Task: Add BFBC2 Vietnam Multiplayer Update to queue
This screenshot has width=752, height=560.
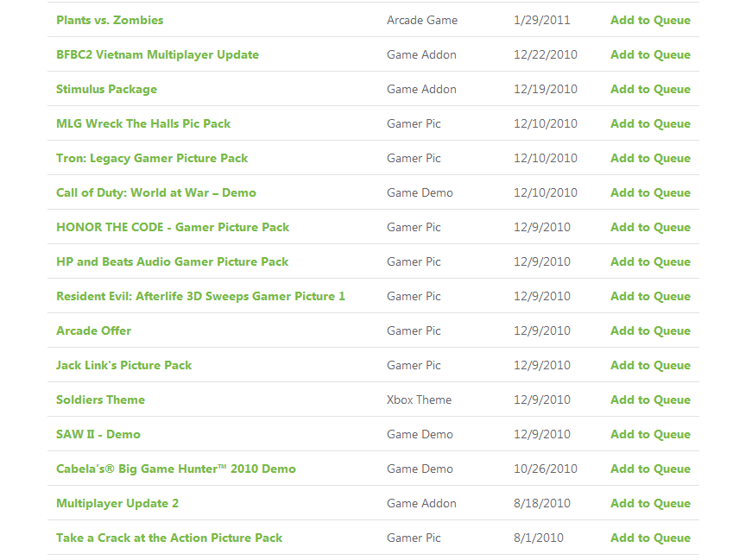Action: click(x=650, y=54)
